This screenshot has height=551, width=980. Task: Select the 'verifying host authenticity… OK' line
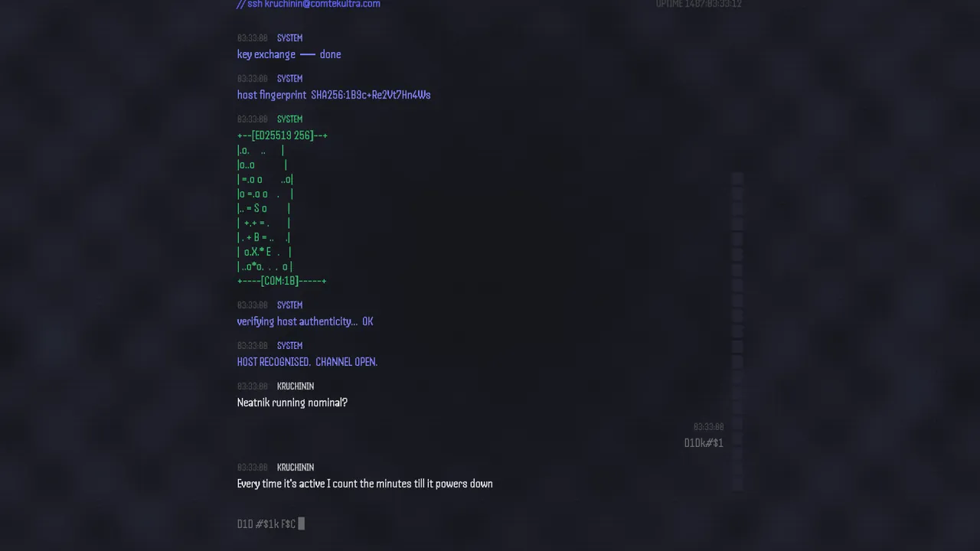click(305, 321)
